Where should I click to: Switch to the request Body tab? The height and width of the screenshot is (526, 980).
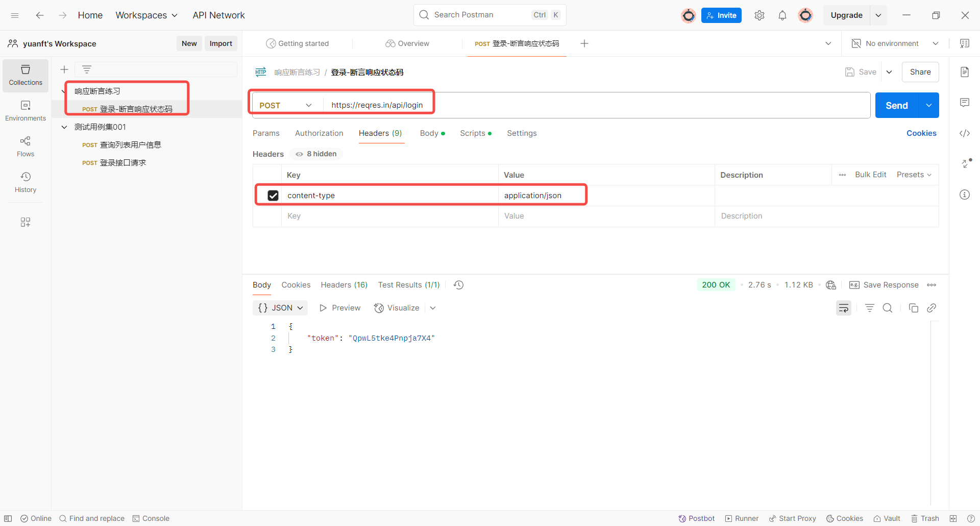(432, 133)
